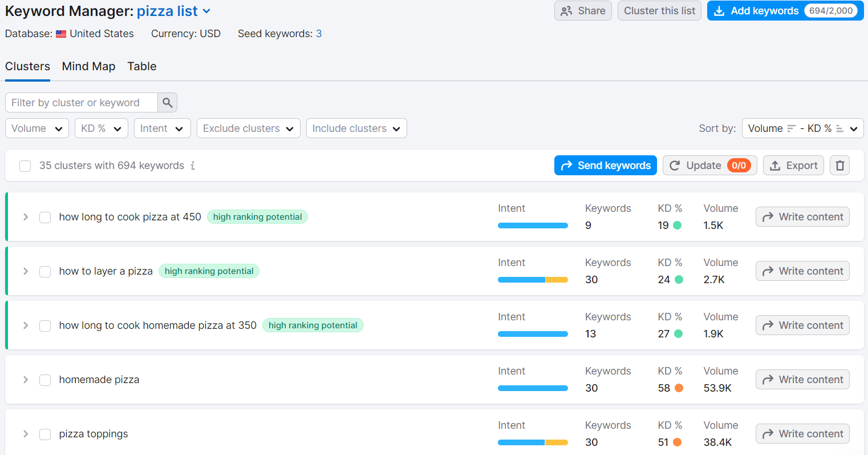Viewport: 868px width, 455px height.
Task: Write content for 'homemade pizza' cluster
Action: point(802,380)
